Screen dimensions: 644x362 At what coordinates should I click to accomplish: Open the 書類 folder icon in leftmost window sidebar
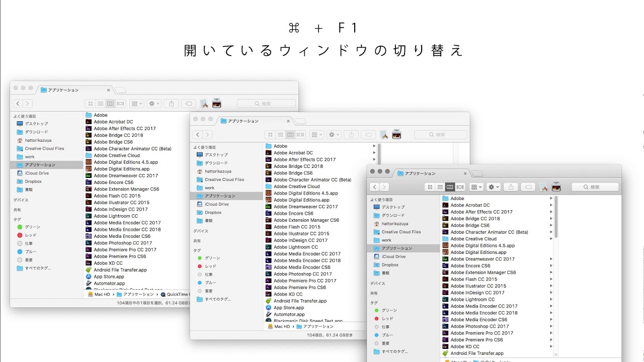click(20, 190)
